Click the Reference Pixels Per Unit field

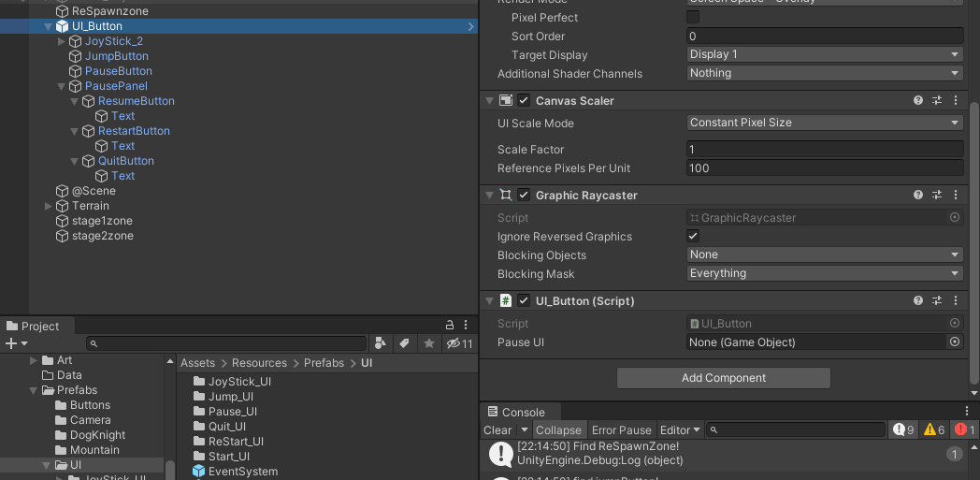(825, 167)
